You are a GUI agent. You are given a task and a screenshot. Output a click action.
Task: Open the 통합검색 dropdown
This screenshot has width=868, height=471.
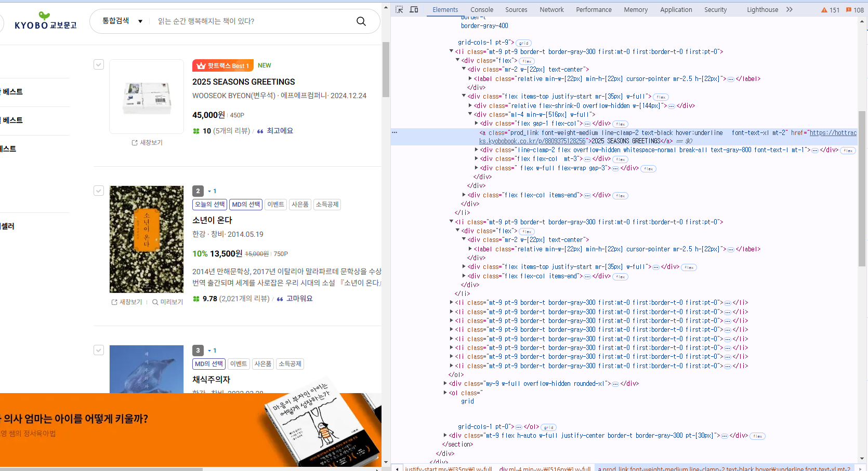click(x=122, y=21)
